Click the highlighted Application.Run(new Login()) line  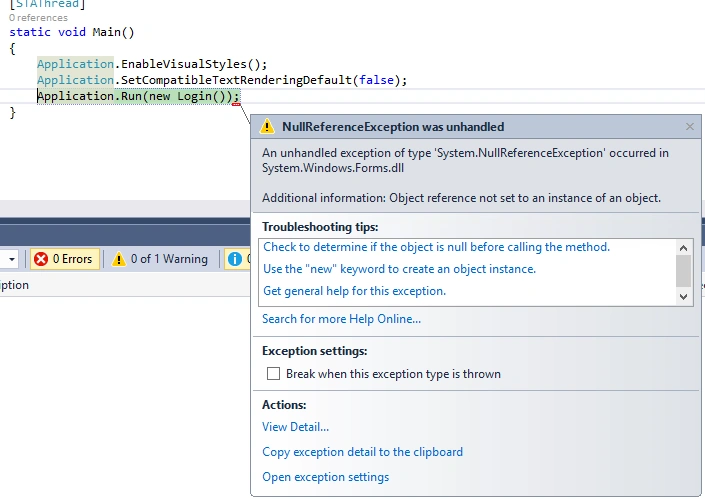pos(138,96)
